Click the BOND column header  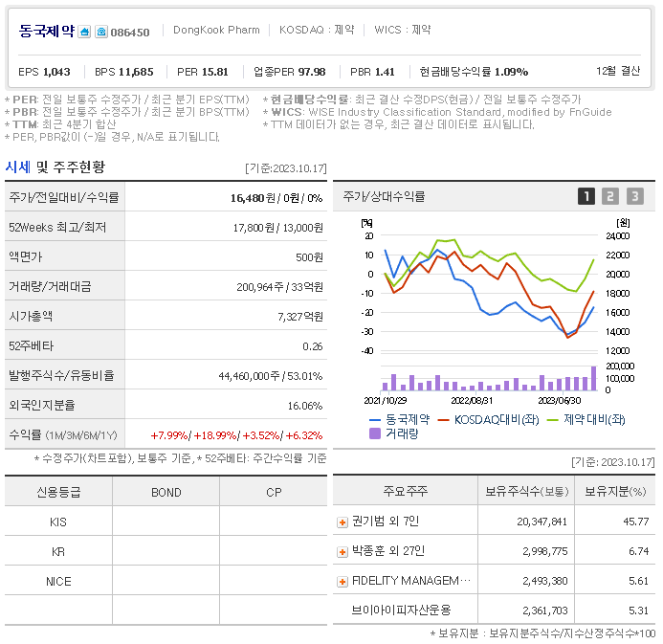click(166, 492)
